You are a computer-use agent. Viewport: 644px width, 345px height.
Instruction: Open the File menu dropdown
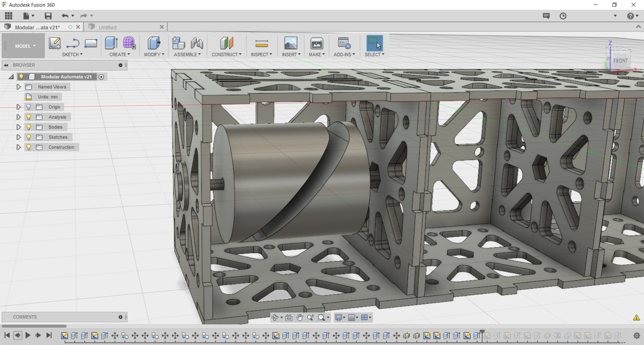pyautogui.click(x=29, y=16)
